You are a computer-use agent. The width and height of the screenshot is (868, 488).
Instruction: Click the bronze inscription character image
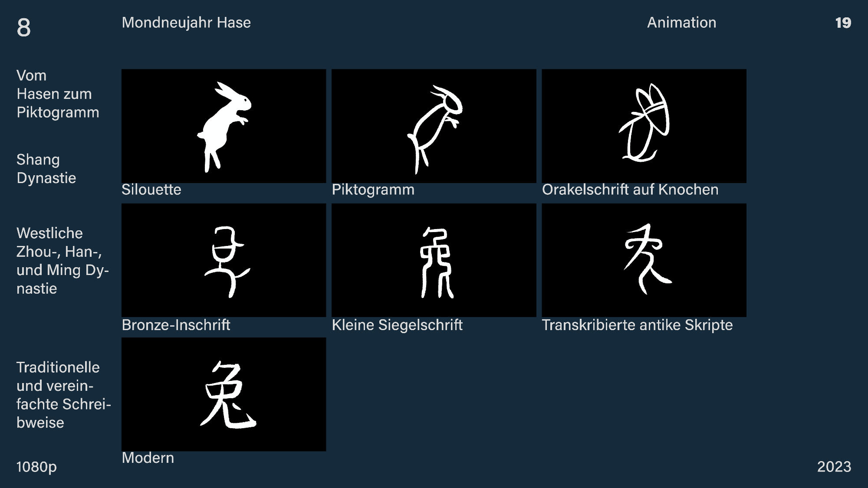[x=224, y=260]
